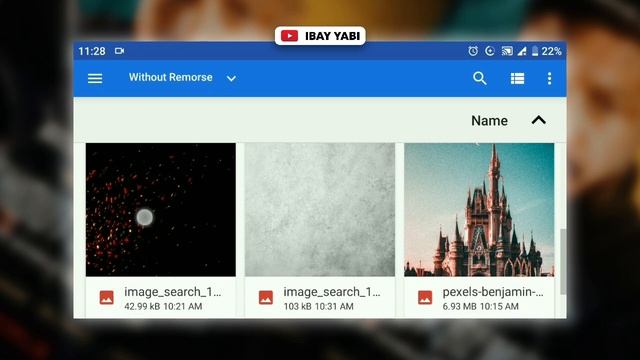This screenshot has height=360, width=640.
Task: Select the 42.99 kB image_search file name
Action: (x=173, y=292)
